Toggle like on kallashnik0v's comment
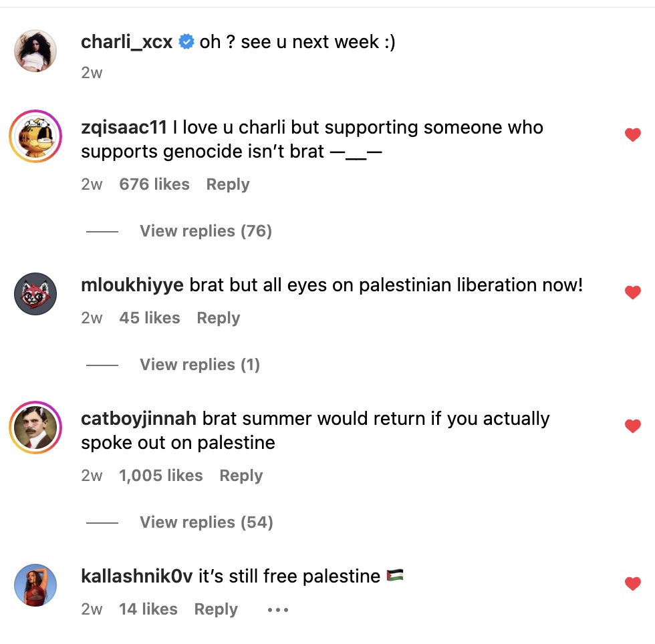 [x=632, y=584]
